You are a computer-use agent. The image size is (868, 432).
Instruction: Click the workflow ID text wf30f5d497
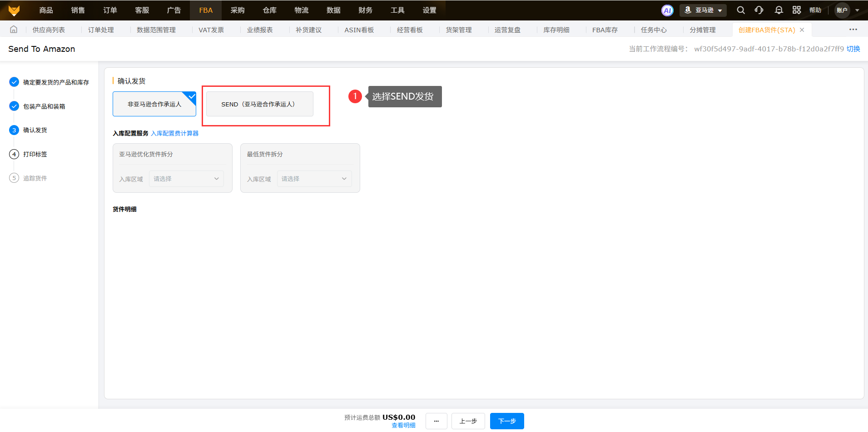pyautogui.click(x=769, y=49)
